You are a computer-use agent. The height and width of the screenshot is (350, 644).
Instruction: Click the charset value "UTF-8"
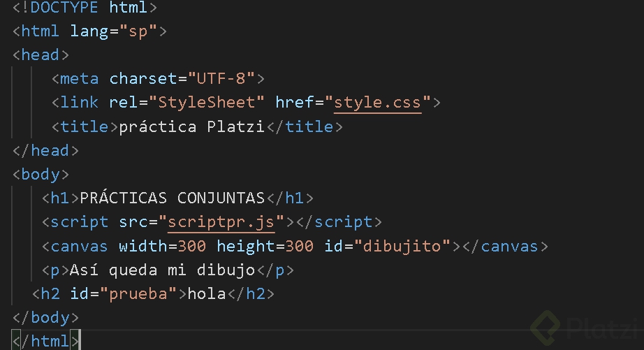click(221, 78)
